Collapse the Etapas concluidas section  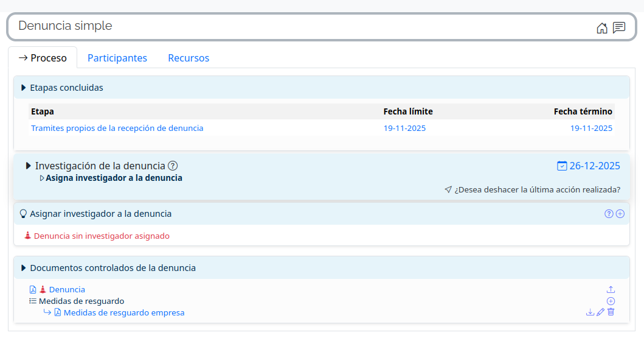point(24,88)
